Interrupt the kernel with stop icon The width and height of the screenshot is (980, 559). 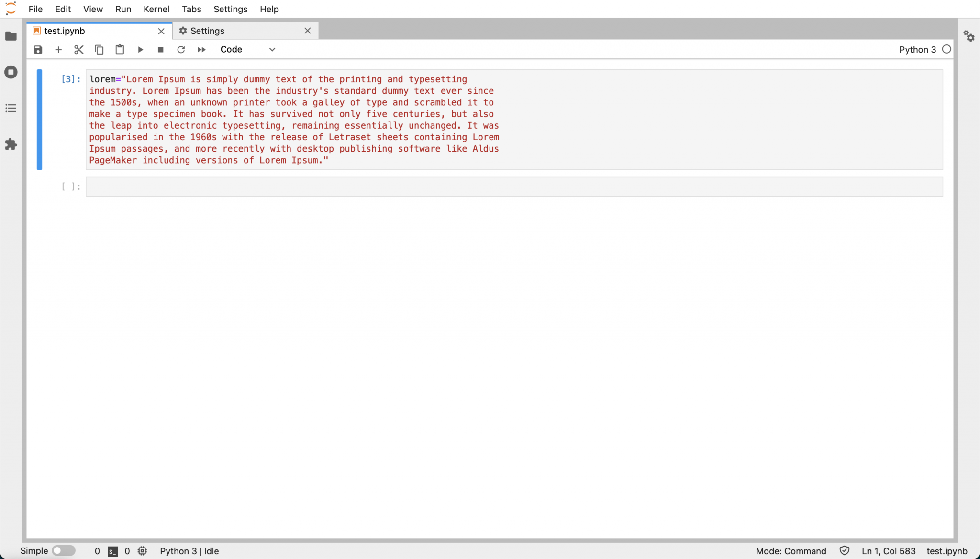click(161, 50)
